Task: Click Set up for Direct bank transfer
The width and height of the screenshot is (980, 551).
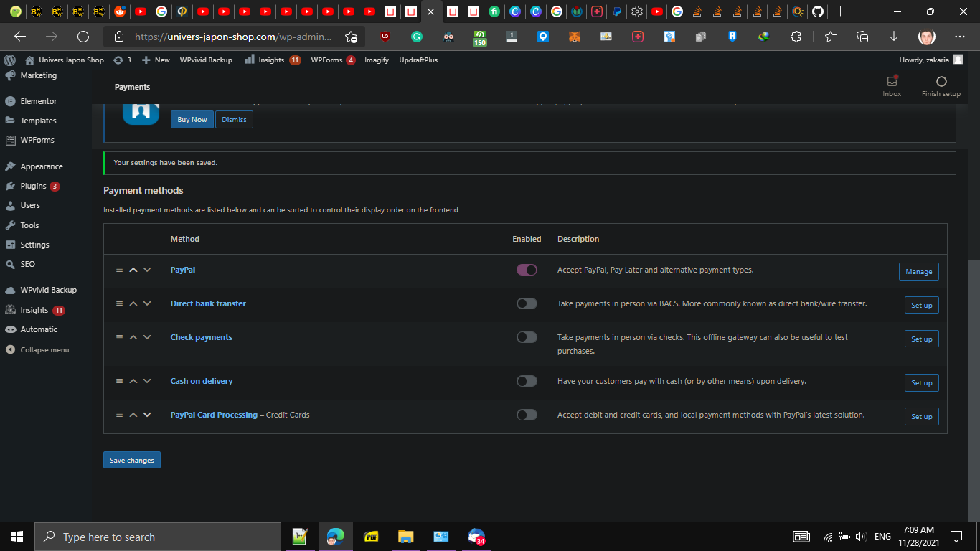Action: 921,305
